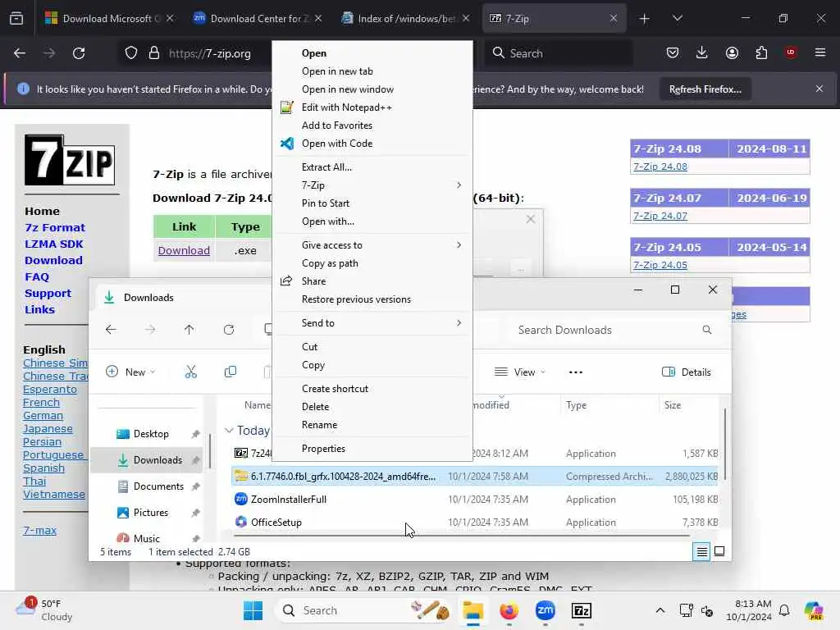Viewport: 840px width, 630px height.
Task: Open notification bell in system tray
Action: [x=784, y=610]
